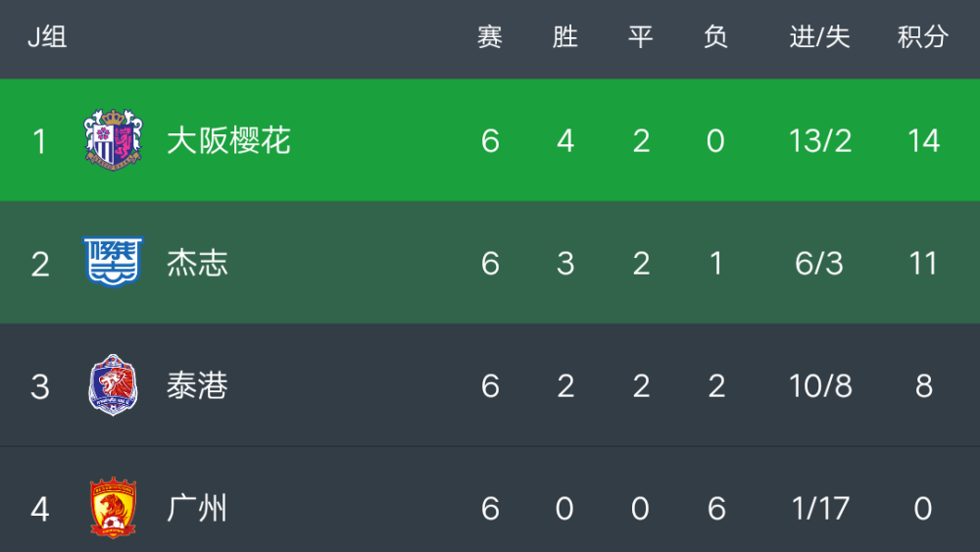This screenshot has width=980, height=552.
Task: Click the 13/2 goal record cell
Action: tap(820, 140)
